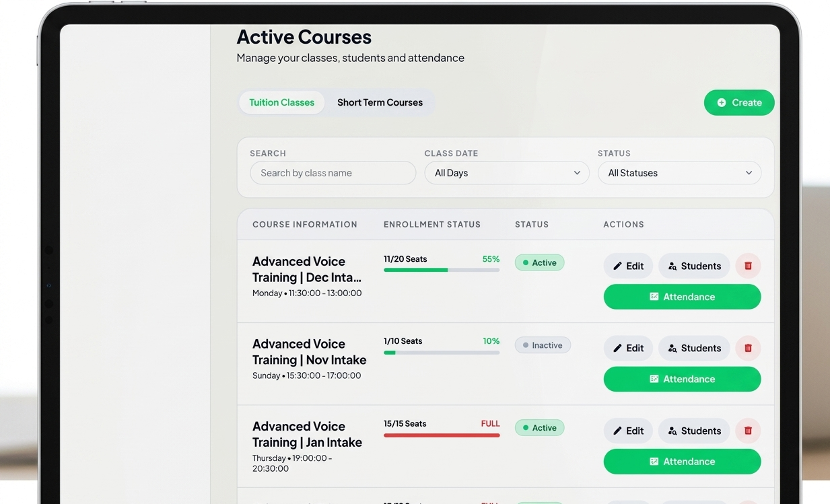View students of the Jan Intake course
This screenshot has width=830, height=504.
[694, 431]
